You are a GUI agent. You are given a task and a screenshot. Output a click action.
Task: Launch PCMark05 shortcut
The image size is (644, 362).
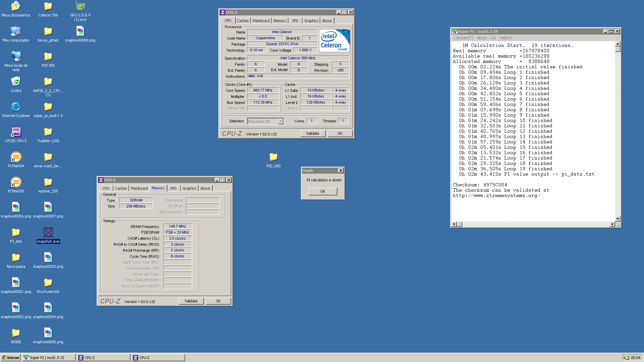[16, 185]
